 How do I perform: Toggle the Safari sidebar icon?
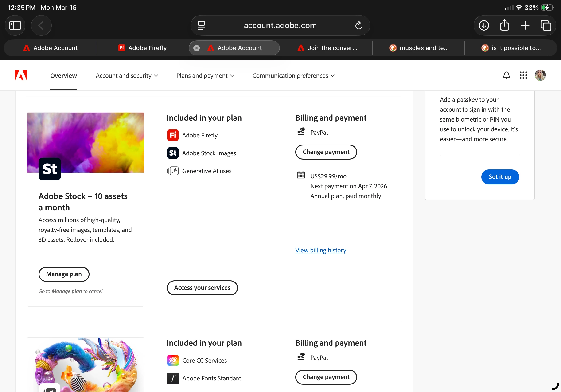(x=15, y=25)
